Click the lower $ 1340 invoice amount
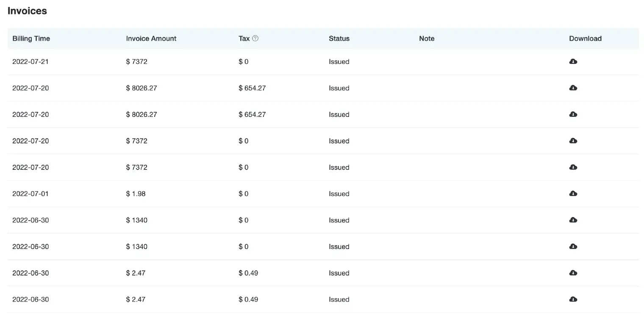Image resolution: width=644 pixels, height=321 pixels. pos(136,246)
